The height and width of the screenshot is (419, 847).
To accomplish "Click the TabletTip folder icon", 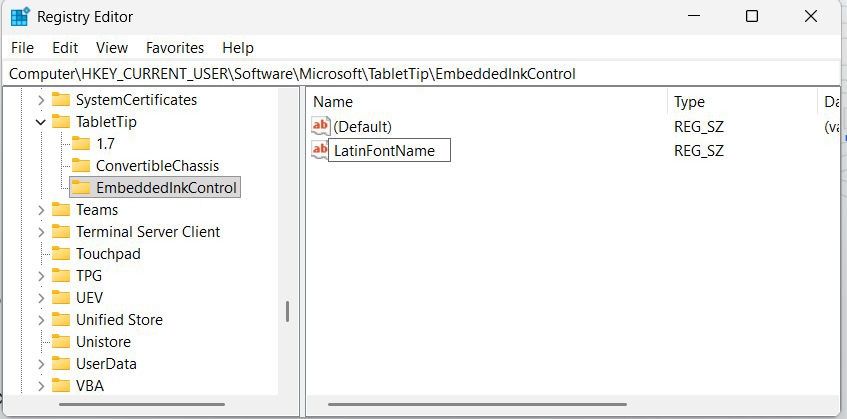I will tap(61, 121).
